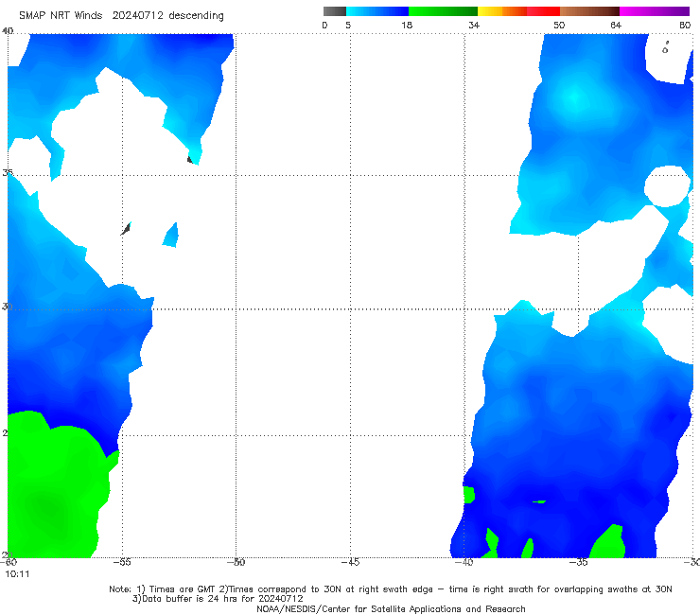
Task: Click the small island outline near top right
Action: point(665,48)
